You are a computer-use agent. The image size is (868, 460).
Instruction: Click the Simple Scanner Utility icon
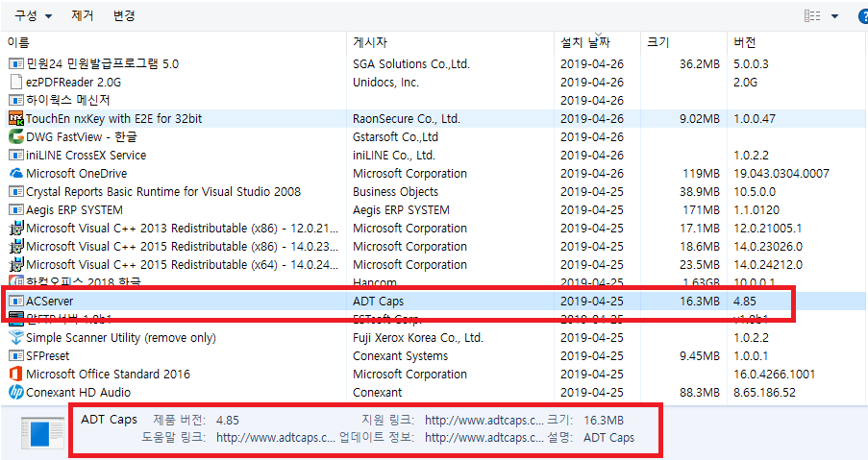pyautogui.click(x=16, y=337)
